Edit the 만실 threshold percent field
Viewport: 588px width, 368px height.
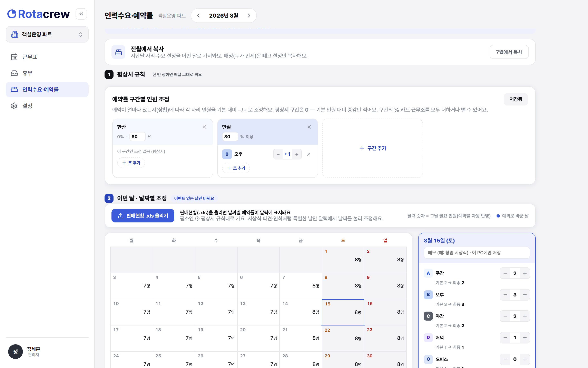click(x=230, y=137)
